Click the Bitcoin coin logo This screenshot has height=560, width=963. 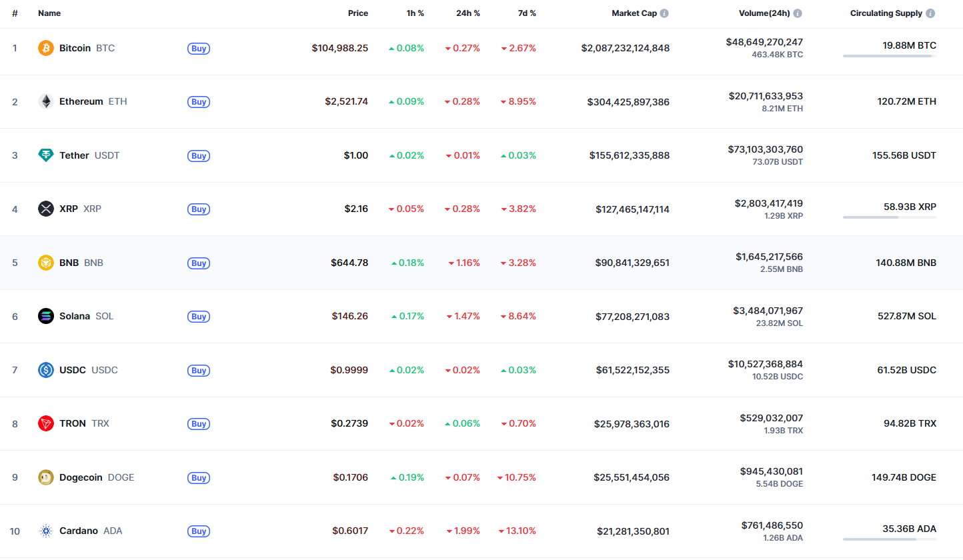pos(46,48)
